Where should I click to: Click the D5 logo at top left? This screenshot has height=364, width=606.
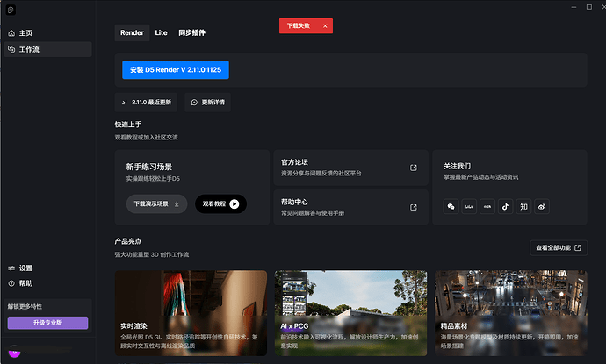(x=11, y=8)
